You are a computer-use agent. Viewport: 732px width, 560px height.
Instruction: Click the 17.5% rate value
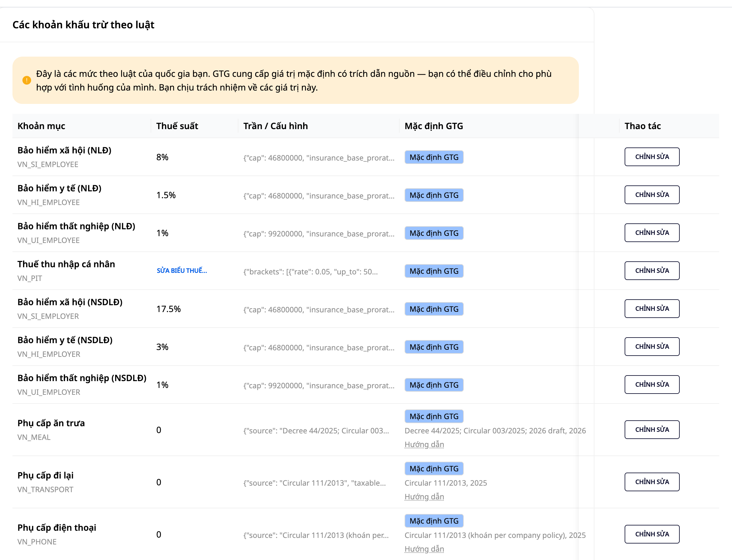[168, 309]
